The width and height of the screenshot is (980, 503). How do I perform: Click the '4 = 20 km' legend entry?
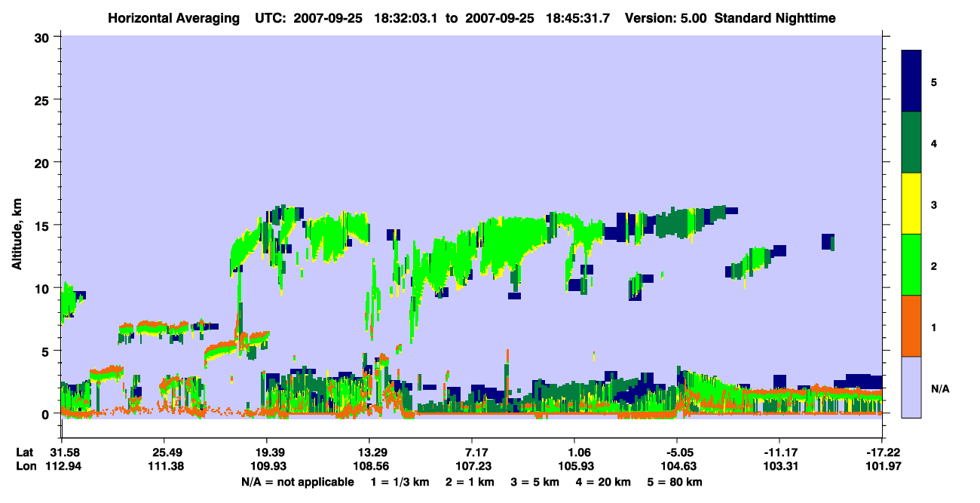tap(602, 482)
